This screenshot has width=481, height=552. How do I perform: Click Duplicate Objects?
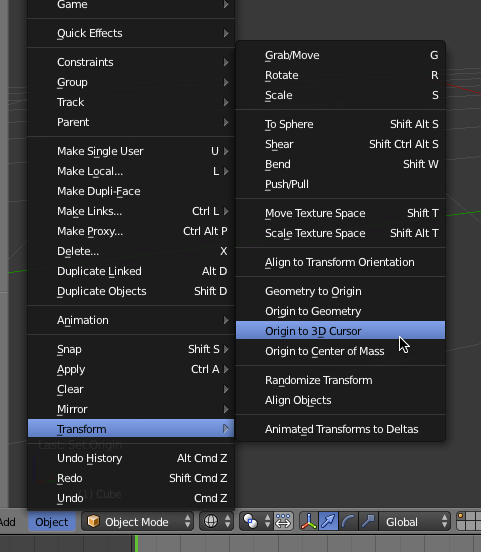tap(131, 291)
